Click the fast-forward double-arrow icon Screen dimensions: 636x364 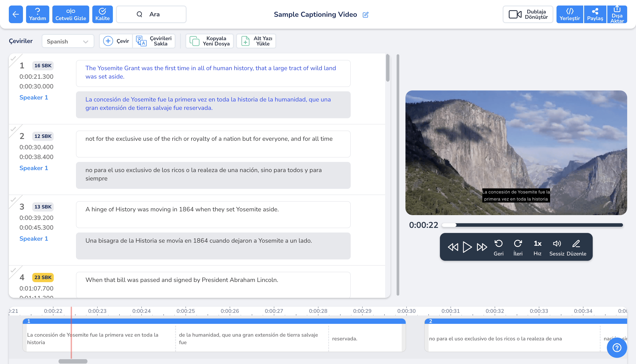[x=482, y=247]
